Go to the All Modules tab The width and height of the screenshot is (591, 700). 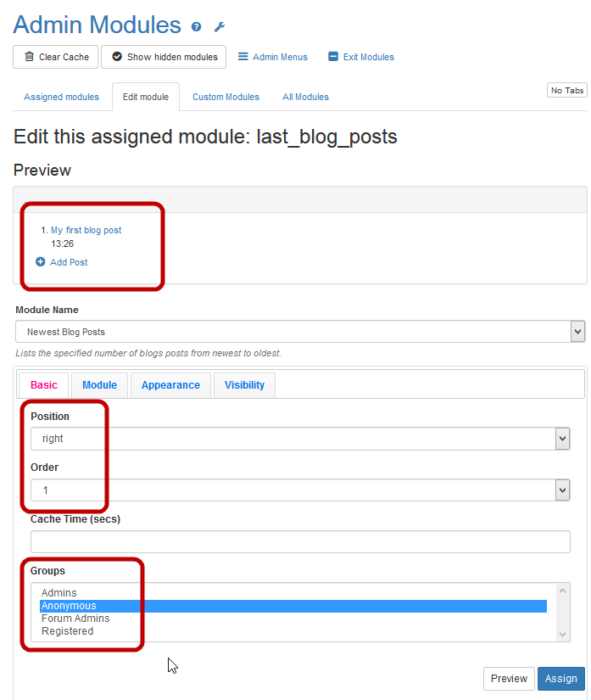(x=305, y=97)
